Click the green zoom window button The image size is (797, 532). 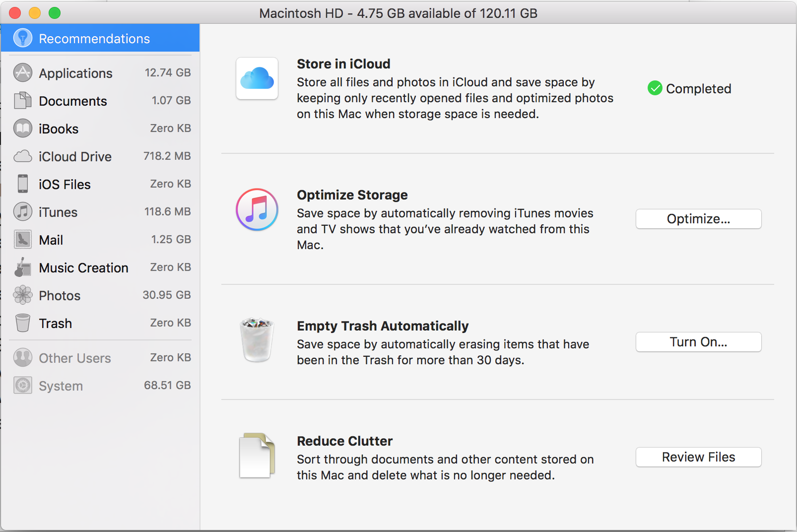click(55, 13)
